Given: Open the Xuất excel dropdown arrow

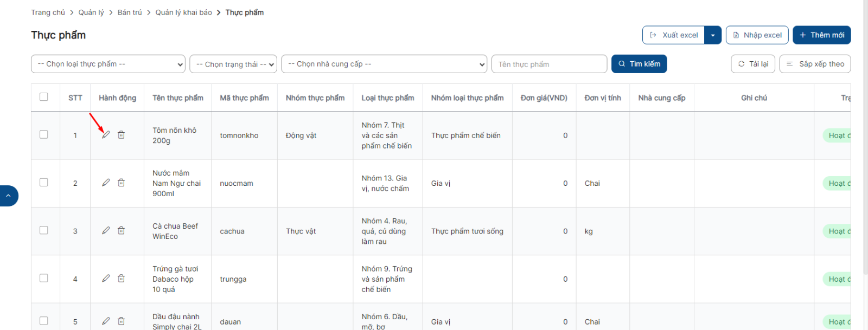Looking at the screenshot, I should coord(713,35).
